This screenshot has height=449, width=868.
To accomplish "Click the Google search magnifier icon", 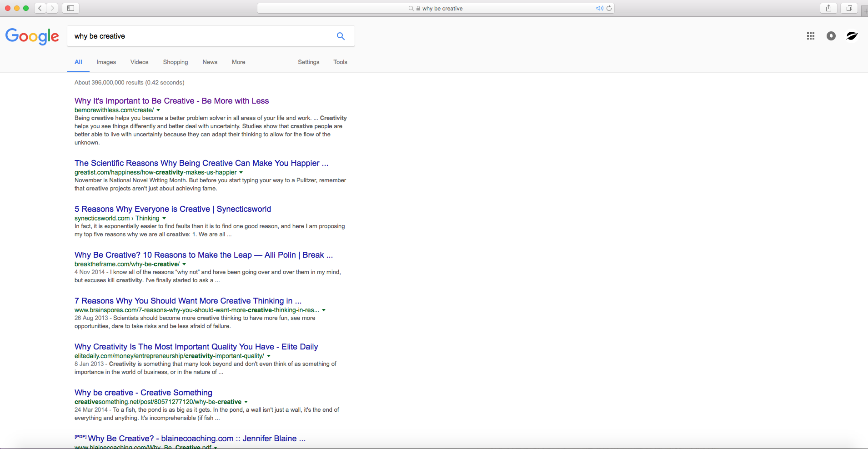I will [341, 36].
